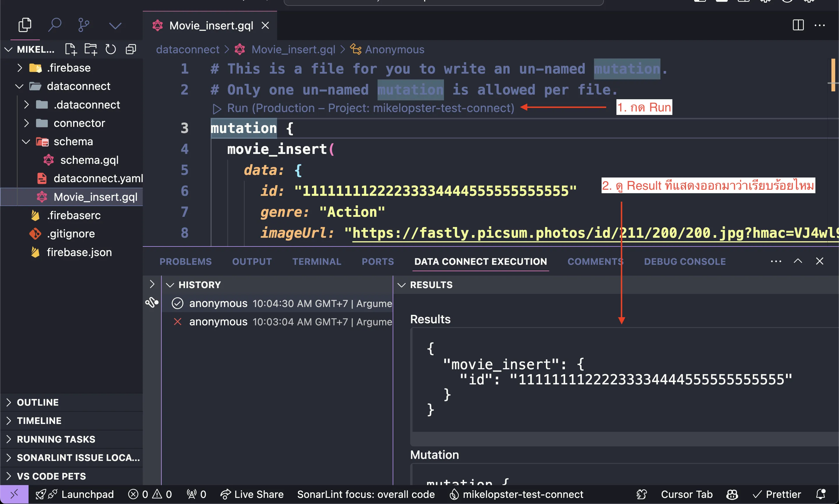Select DATA CONNECT EXECUTION tab
839x504 pixels.
480,262
